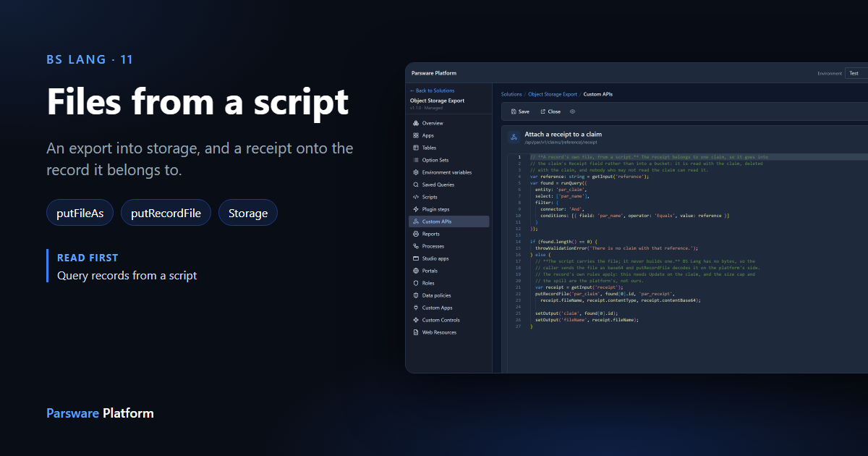The width and height of the screenshot is (868, 456).
Task: Click the Roles shield icon
Action: 415,283
